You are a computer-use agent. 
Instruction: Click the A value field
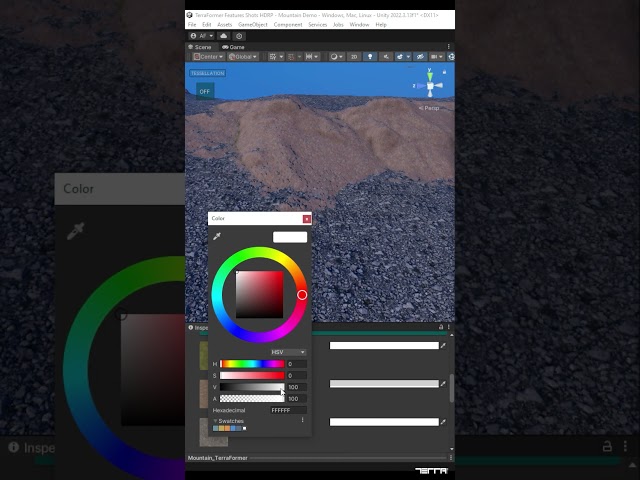pyautogui.click(x=297, y=399)
